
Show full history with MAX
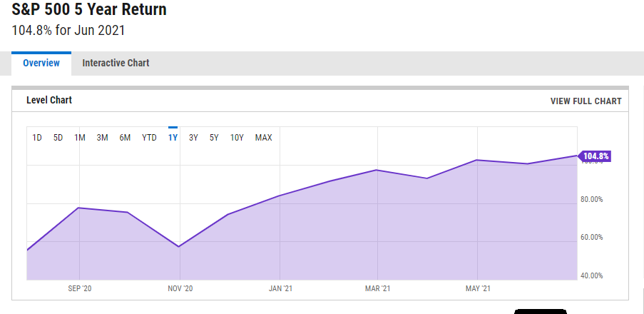coord(263,138)
